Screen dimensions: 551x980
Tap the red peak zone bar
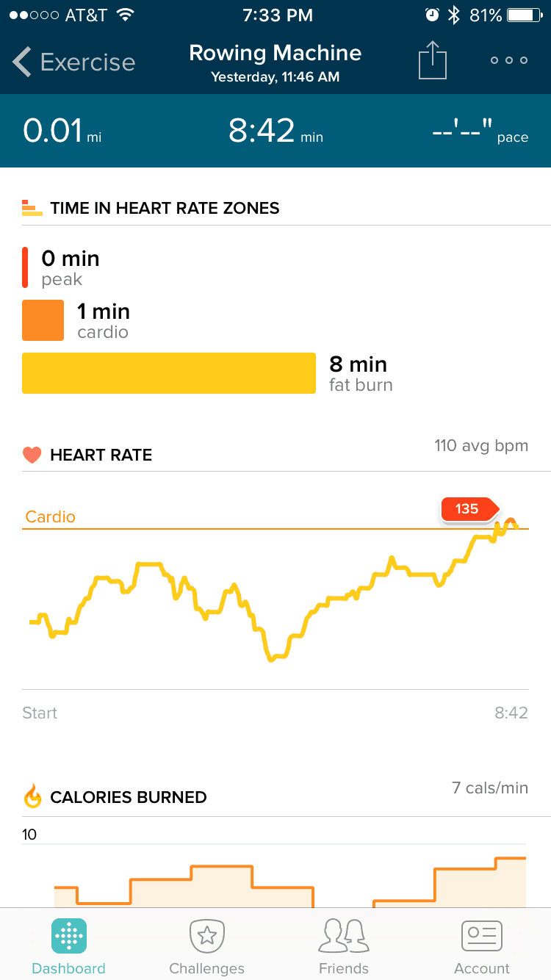point(25,267)
